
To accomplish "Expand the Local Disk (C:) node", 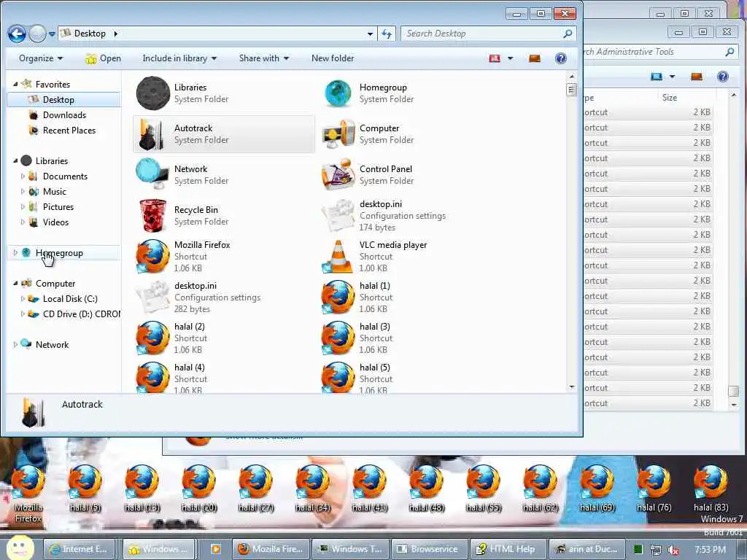I will tap(23, 298).
